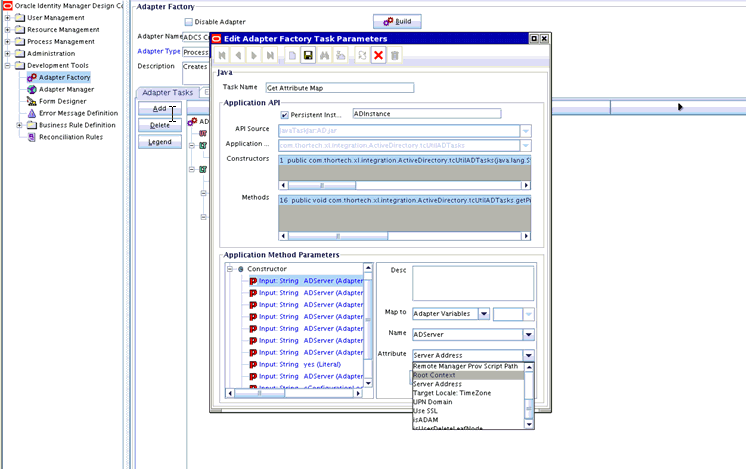Select UPN Domain attribute option

(468, 402)
